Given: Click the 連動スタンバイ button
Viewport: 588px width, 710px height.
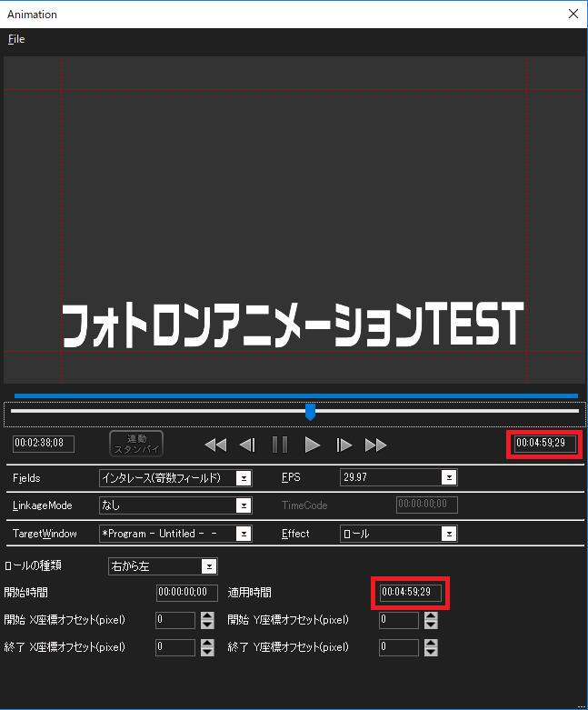Looking at the screenshot, I should coord(136,444).
